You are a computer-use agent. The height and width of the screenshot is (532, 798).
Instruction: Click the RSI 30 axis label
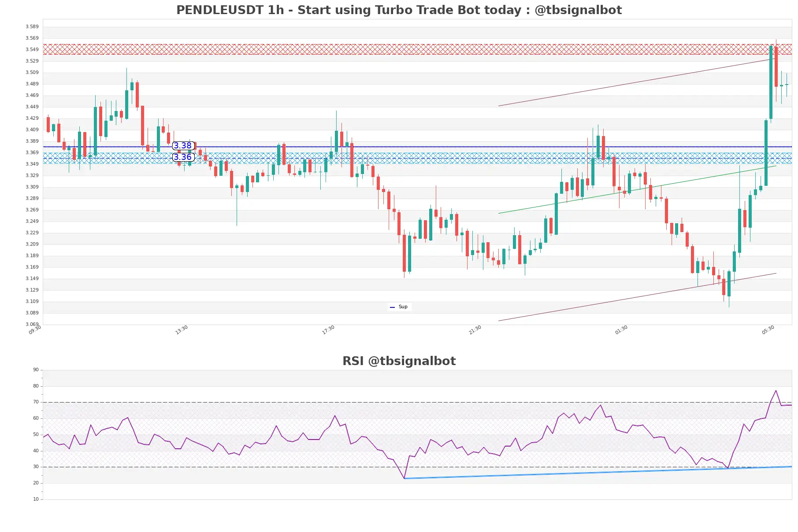tap(36, 467)
